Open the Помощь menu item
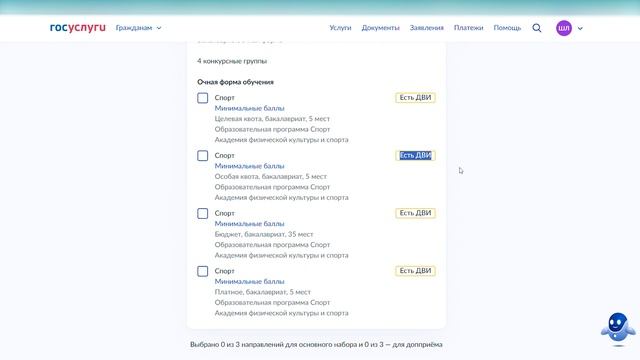 507,28
